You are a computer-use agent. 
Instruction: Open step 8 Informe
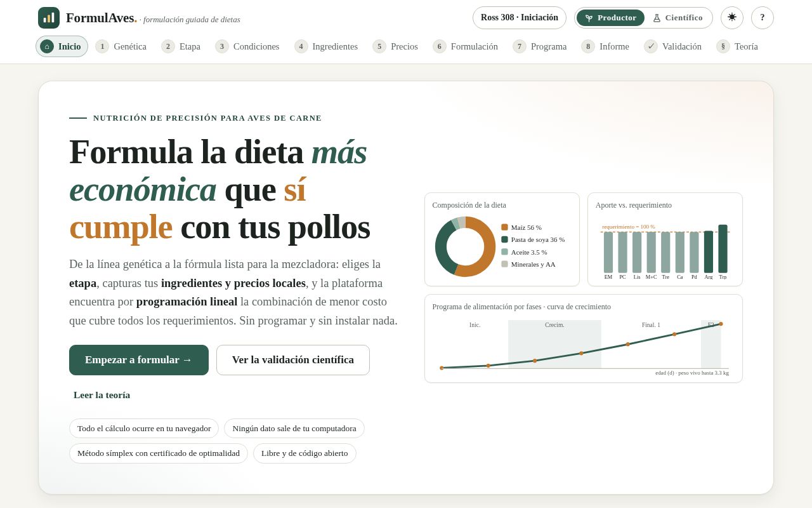(x=605, y=46)
